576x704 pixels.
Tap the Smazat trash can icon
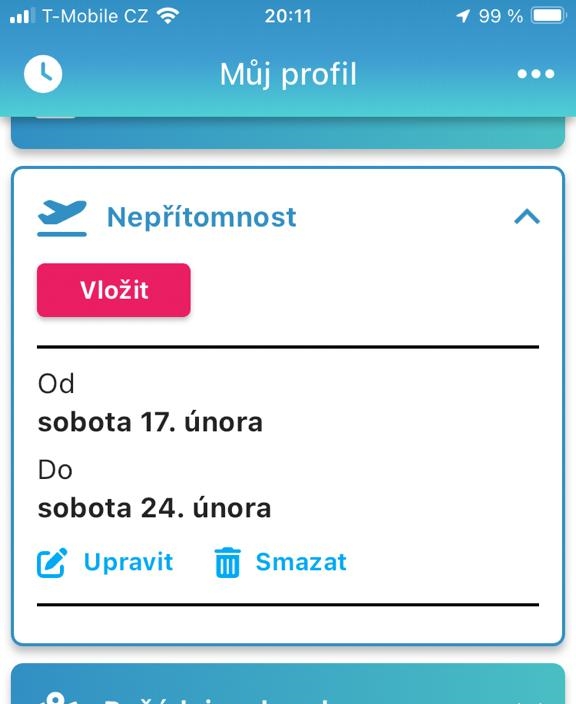pyautogui.click(x=228, y=562)
